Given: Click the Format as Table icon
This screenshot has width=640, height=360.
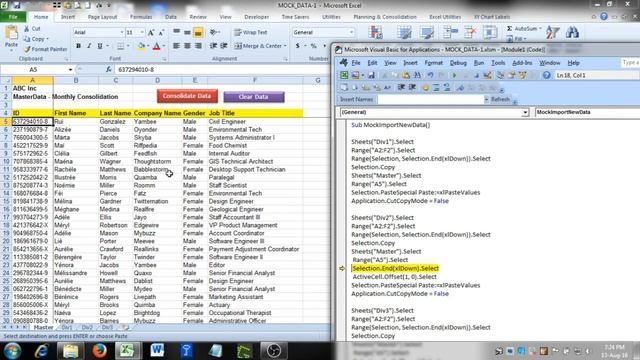Looking at the screenshot, I should point(404,32).
